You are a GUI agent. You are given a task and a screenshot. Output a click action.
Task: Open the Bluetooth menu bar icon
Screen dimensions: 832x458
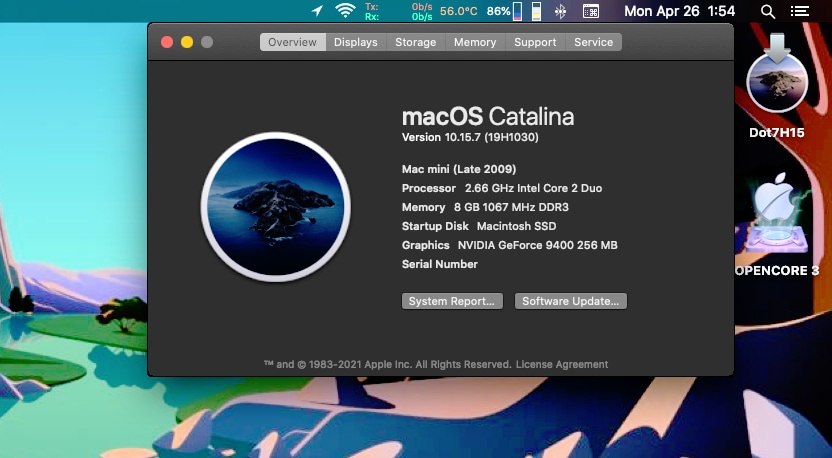[x=560, y=11]
